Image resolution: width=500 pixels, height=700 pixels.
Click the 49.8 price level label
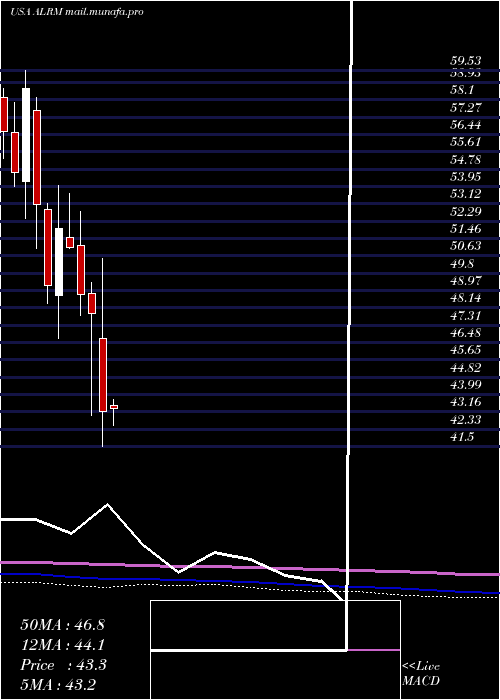(x=462, y=263)
